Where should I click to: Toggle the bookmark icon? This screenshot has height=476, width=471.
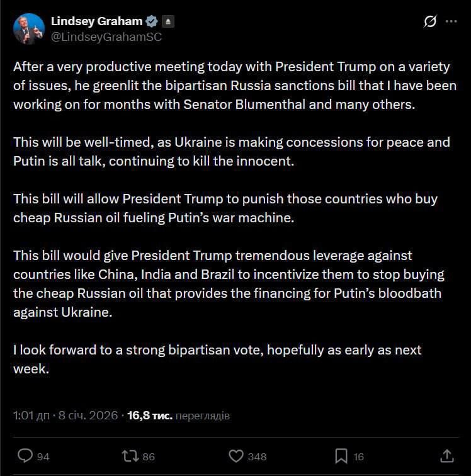[x=341, y=456]
